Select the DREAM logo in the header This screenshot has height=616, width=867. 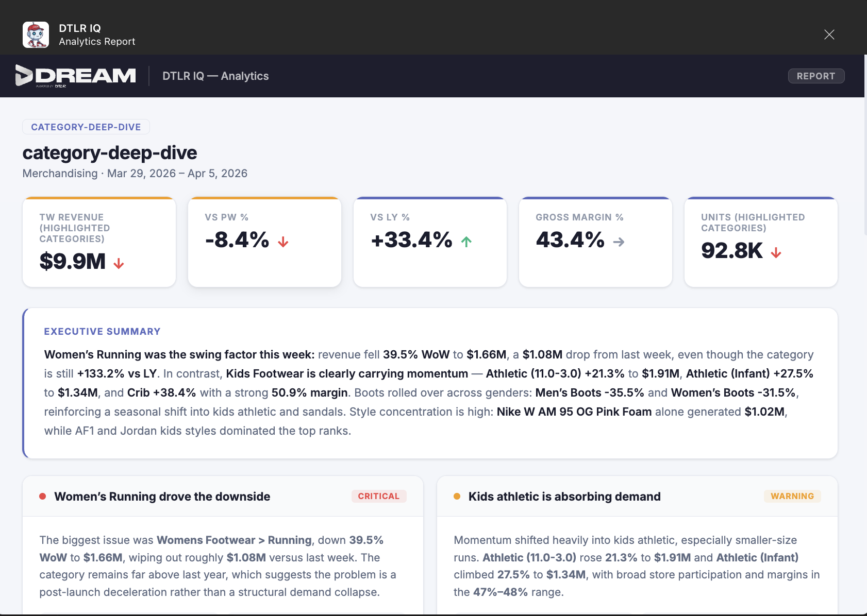coord(75,75)
